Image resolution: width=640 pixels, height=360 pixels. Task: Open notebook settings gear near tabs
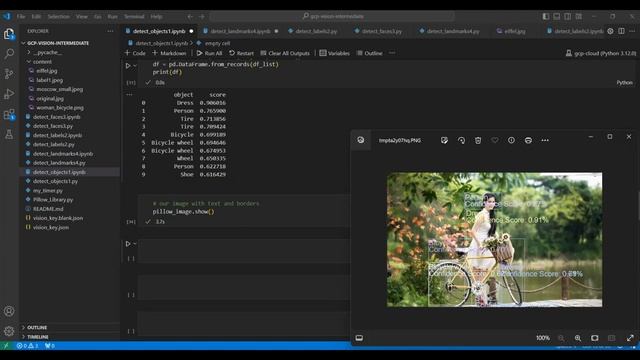coord(610,31)
